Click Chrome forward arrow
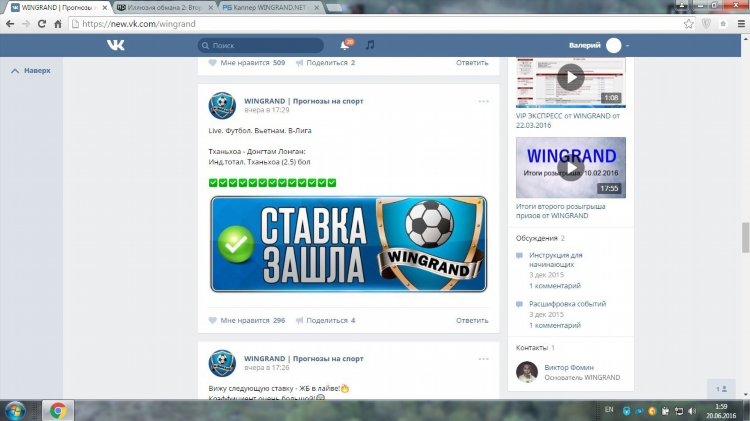 click(x=26, y=24)
